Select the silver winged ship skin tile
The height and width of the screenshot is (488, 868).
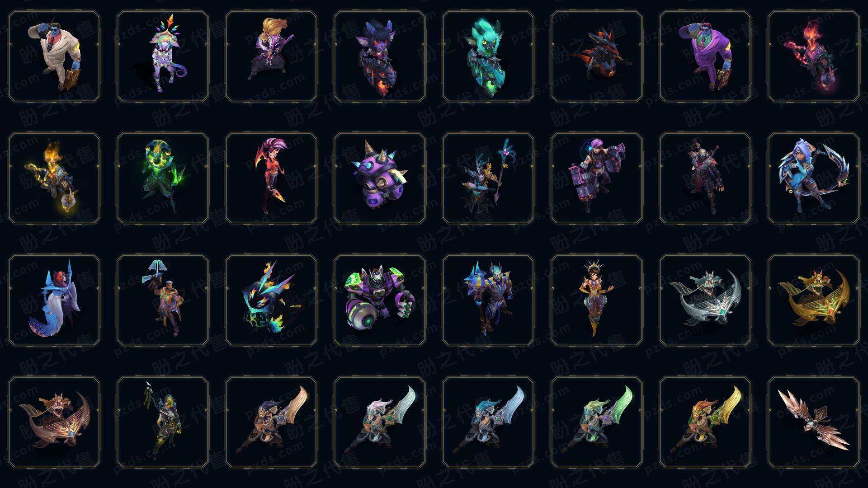tap(705, 300)
